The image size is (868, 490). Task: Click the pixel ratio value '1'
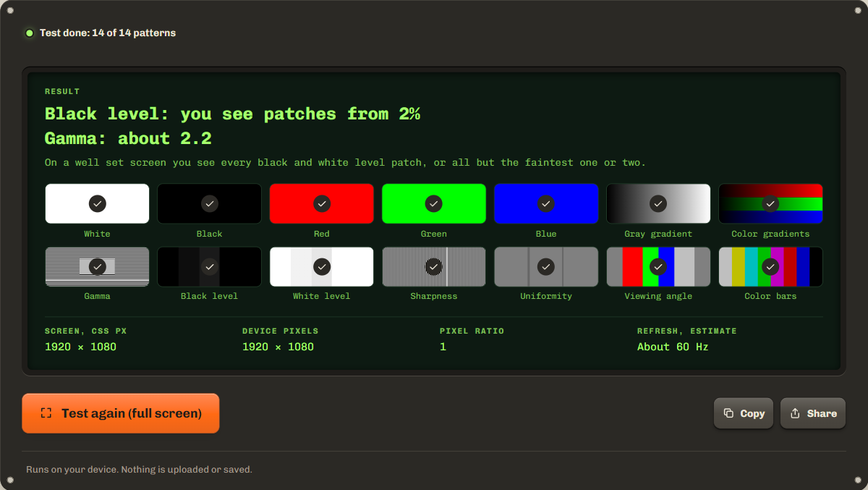443,347
